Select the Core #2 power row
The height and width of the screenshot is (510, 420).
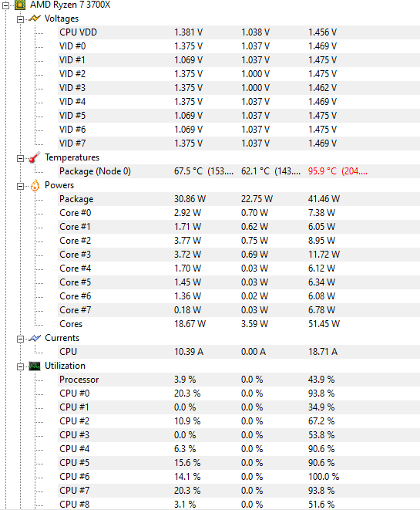pyautogui.click(x=238, y=241)
